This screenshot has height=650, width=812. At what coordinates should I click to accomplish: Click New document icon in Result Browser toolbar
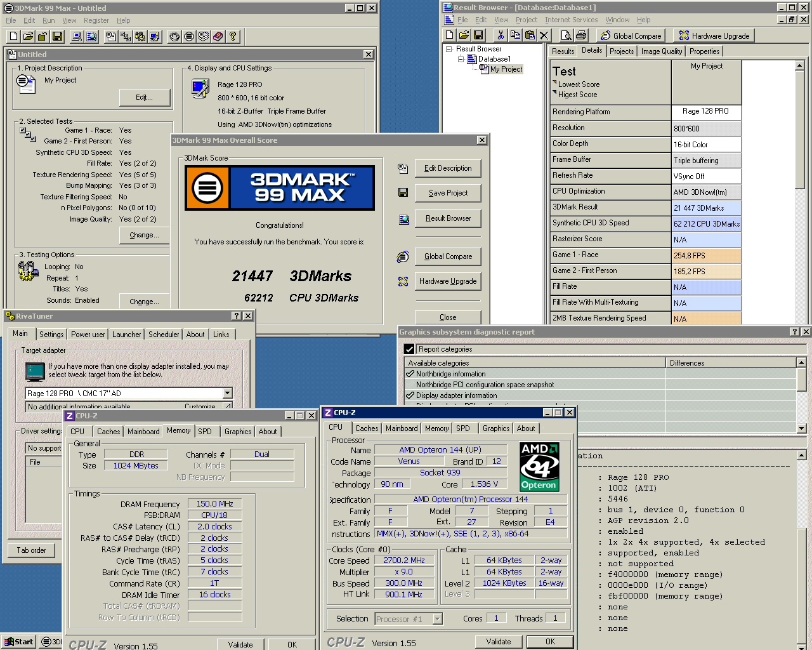pyautogui.click(x=450, y=35)
